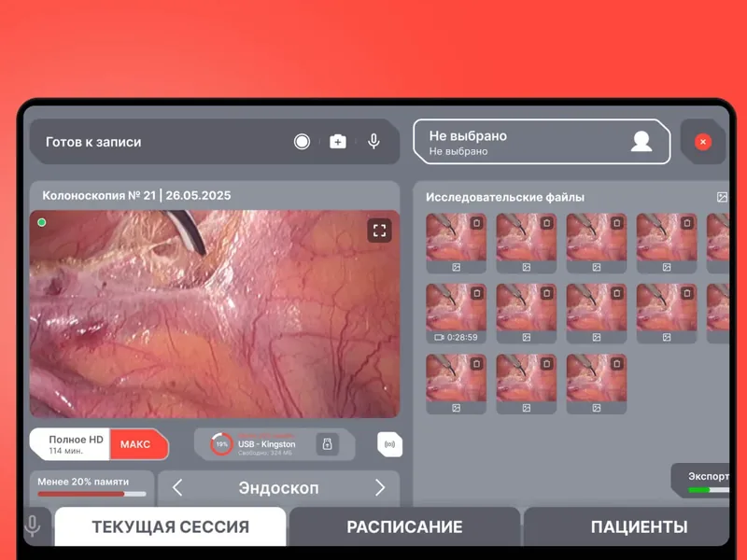Delete the third thumbnail in the top row
The image size is (747, 560).
(x=617, y=223)
